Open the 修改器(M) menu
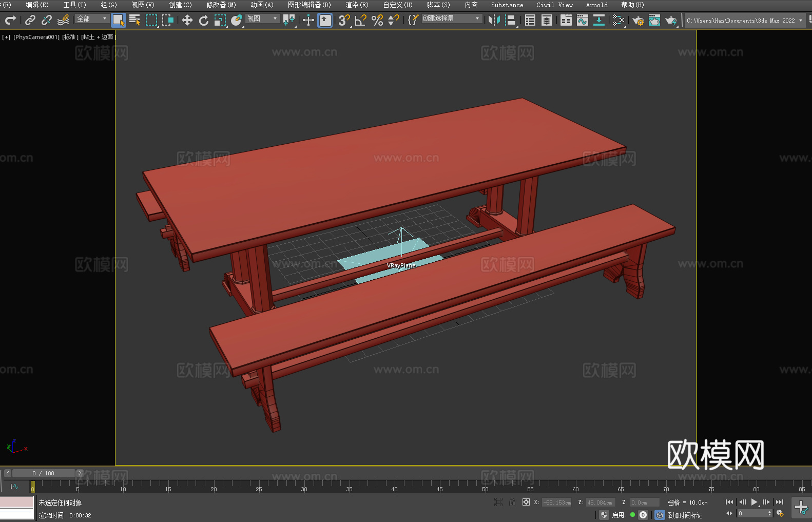This screenshot has height=522, width=812. click(x=221, y=5)
